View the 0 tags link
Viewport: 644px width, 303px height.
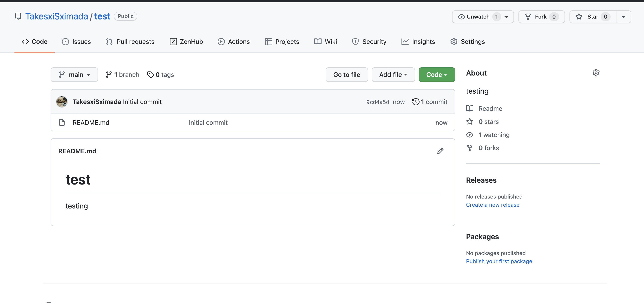161,75
